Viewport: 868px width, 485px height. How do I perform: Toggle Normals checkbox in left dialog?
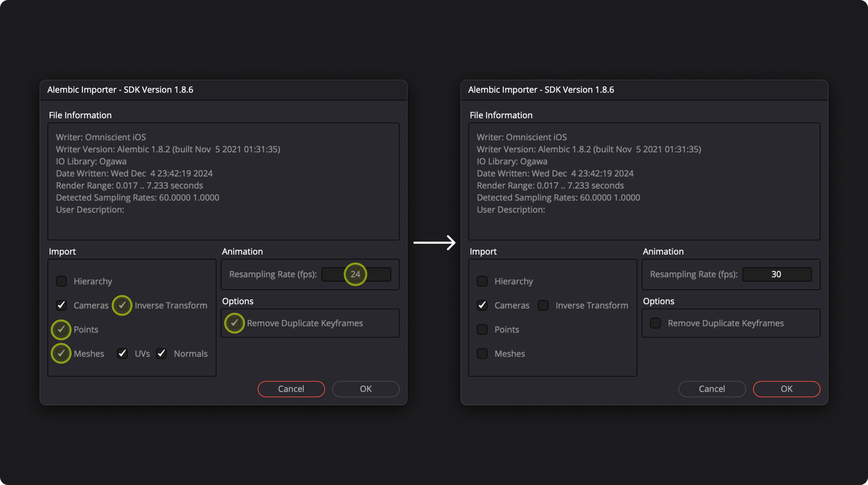(161, 354)
